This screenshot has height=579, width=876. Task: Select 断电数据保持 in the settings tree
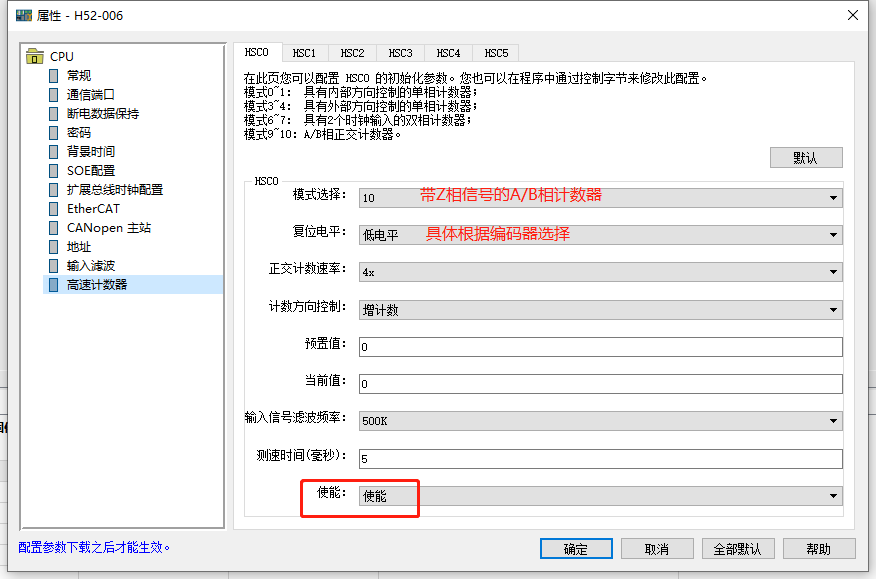coord(103,113)
